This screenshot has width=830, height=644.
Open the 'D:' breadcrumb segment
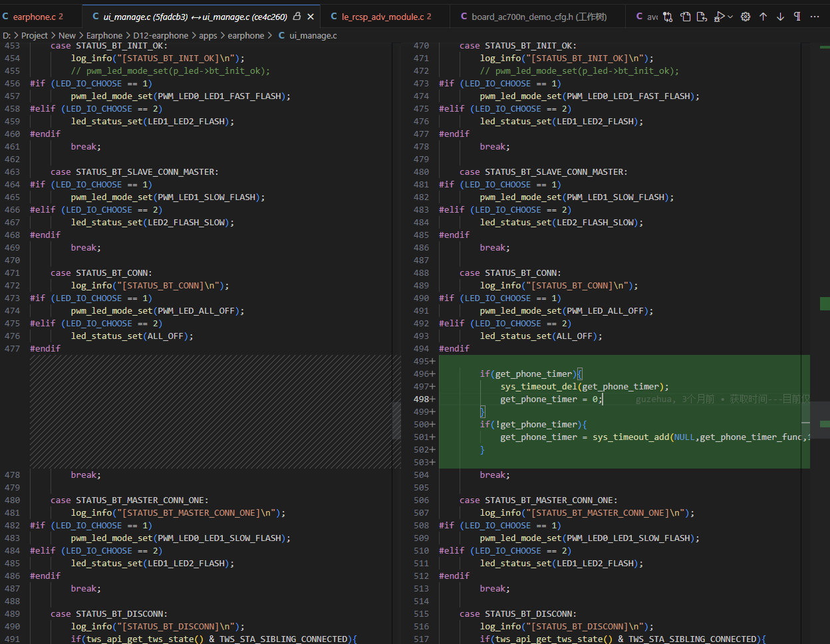[7, 36]
